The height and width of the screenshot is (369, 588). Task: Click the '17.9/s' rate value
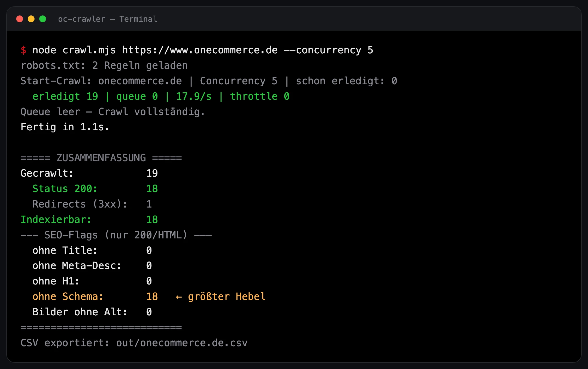[194, 96]
